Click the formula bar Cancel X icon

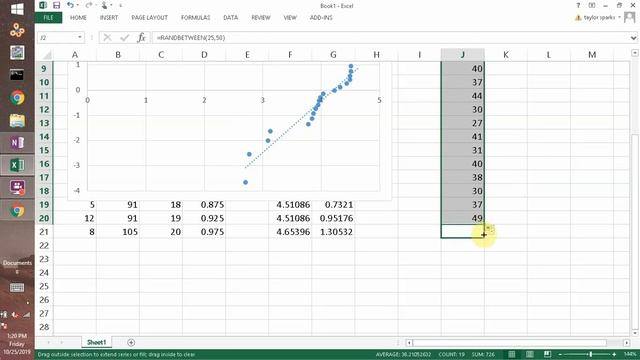click(107, 38)
